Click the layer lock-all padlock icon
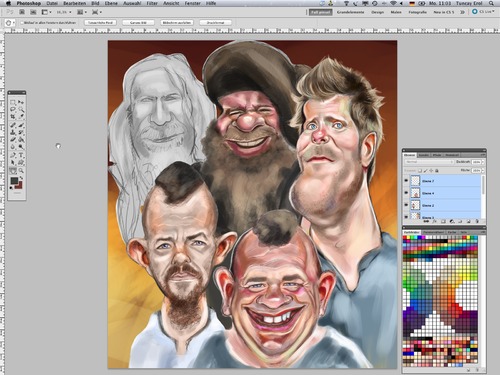Viewport: 500px width, 375px height. (437, 171)
